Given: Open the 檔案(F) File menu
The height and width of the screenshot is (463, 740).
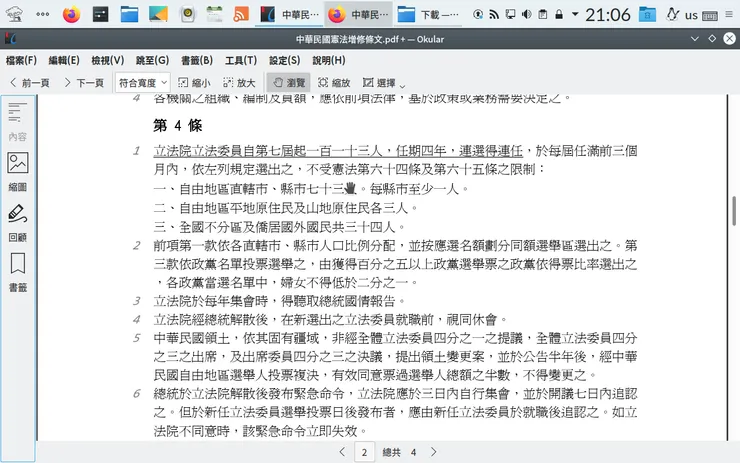Looking at the screenshot, I should click(x=21, y=60).
